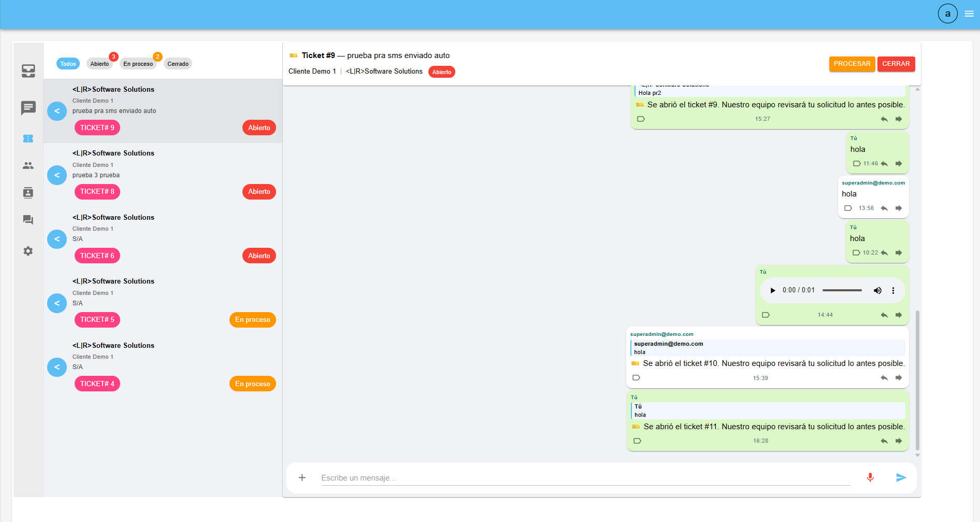Open TICKET# 6 badge
Screen dimensions: 980x522
97,256
